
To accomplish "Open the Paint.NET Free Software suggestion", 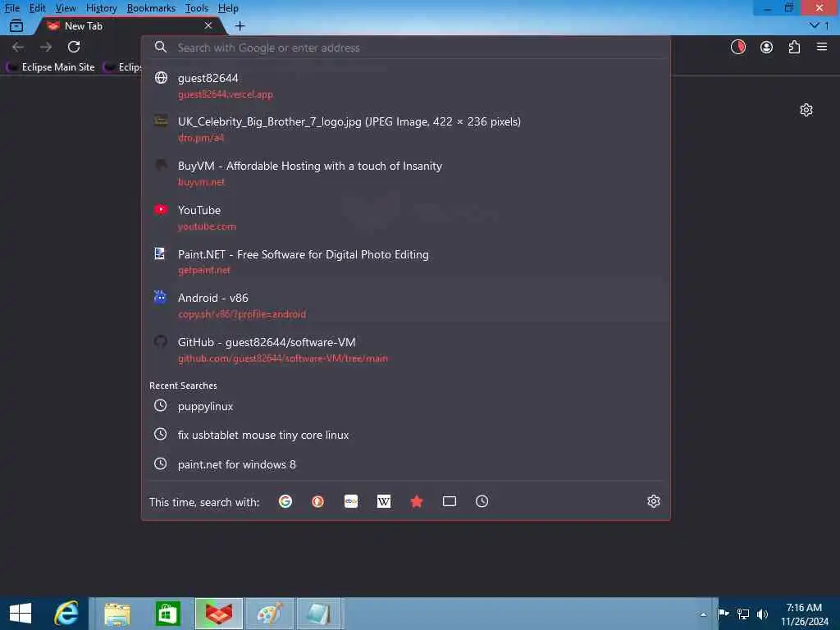I will (x=405, y=262).
